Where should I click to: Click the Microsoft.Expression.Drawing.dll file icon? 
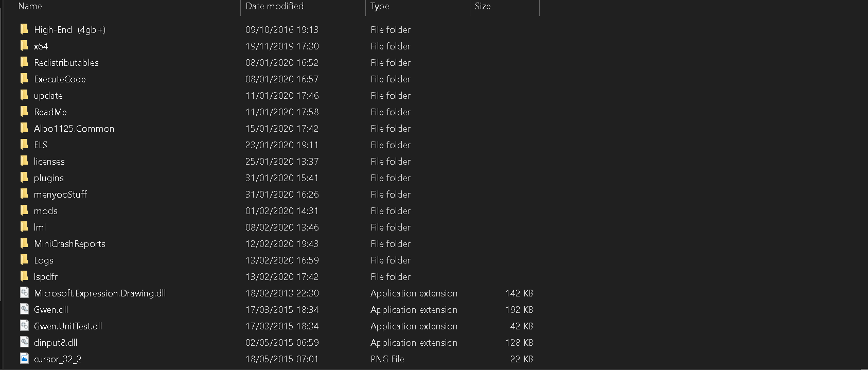(24, 292)
